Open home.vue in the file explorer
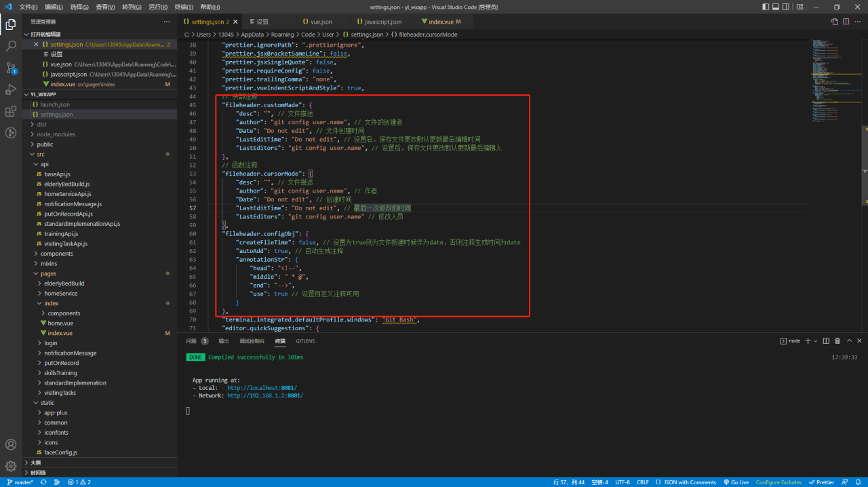Viewport: 868px width, 487px height. tap(60, 324)
